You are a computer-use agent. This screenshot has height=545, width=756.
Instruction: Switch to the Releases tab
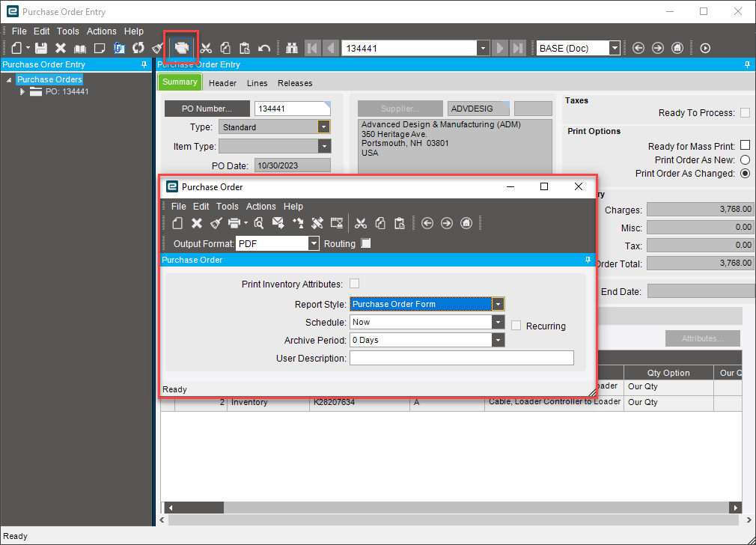pyautogui.click(x=295, y=83)
